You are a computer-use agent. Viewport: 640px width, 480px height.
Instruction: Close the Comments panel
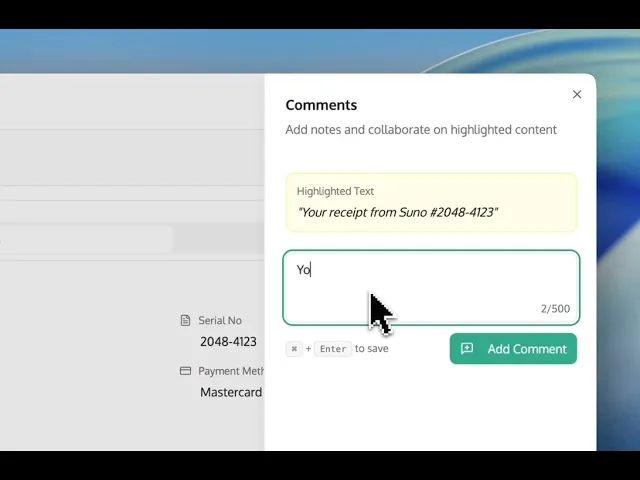point(577,94)
